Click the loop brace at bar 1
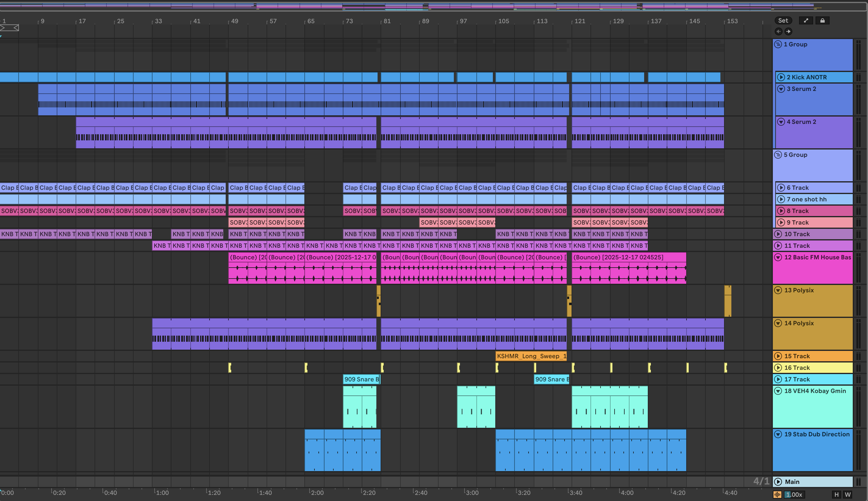The width and height of the screenshot is (868, 501). [9, 28]
